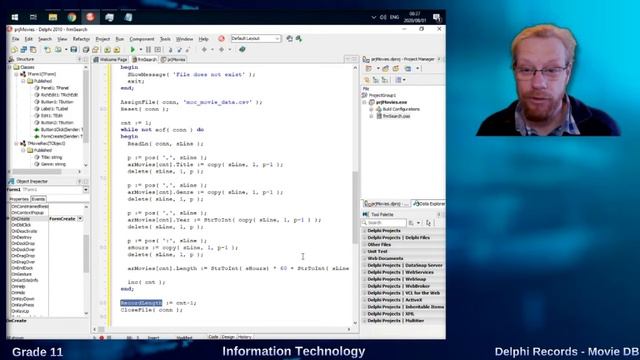Select the Other Files category in Tool Palette
640x360 pixels.
click(379, 244)
